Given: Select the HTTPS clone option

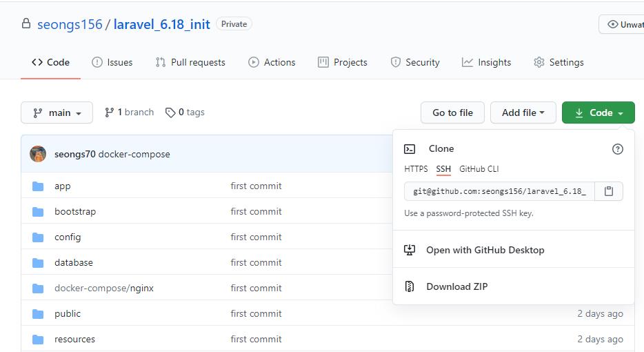Looking at the screenshot, I should [x=416, y=169].
